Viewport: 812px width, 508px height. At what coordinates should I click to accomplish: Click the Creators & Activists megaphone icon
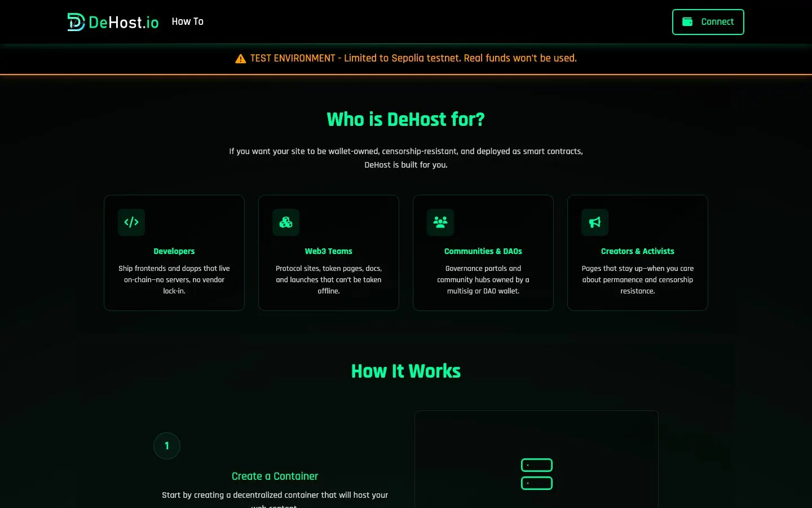click(595, 222)
